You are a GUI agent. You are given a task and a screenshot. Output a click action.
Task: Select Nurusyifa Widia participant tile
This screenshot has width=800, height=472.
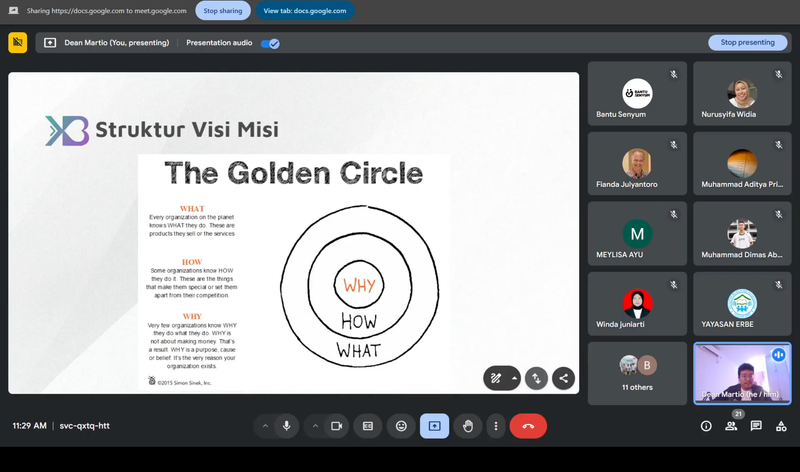coord(742,93)
